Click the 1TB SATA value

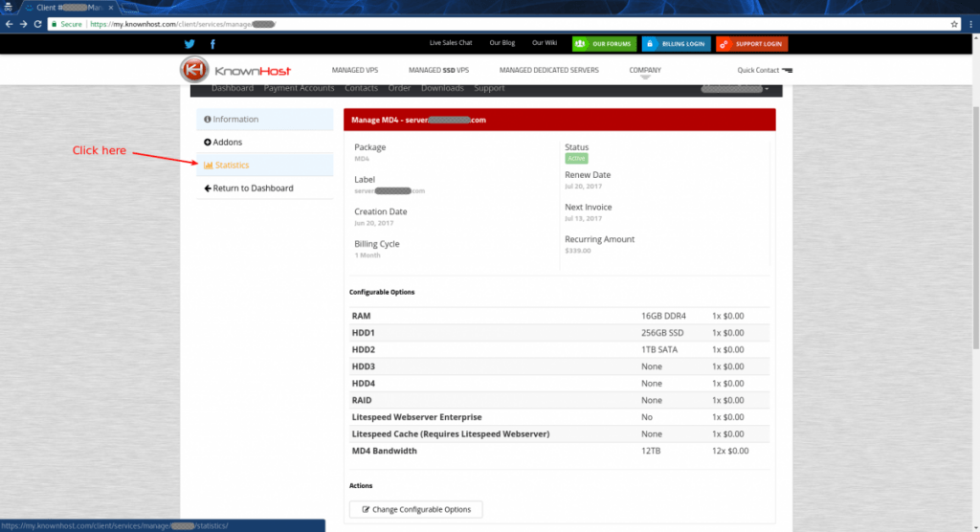pos(659,350)
